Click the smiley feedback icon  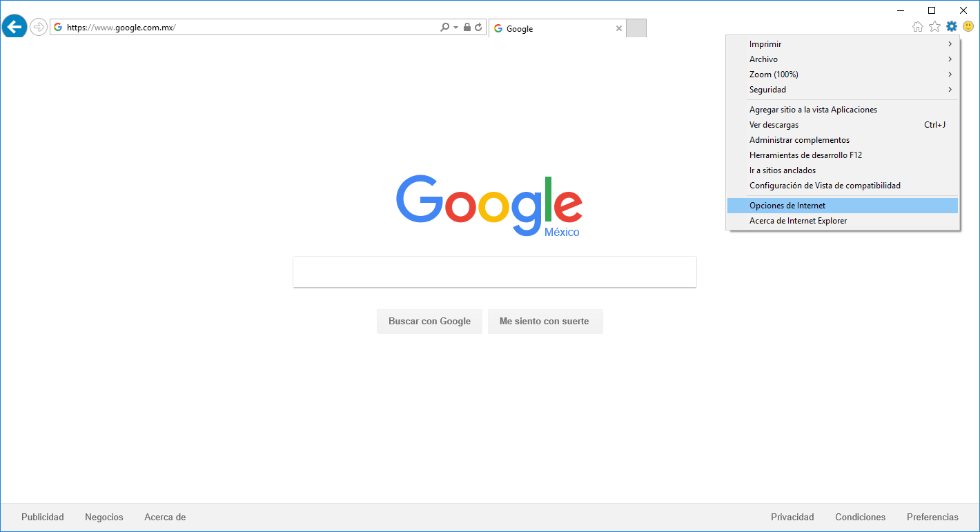click(x=968, y=27)
